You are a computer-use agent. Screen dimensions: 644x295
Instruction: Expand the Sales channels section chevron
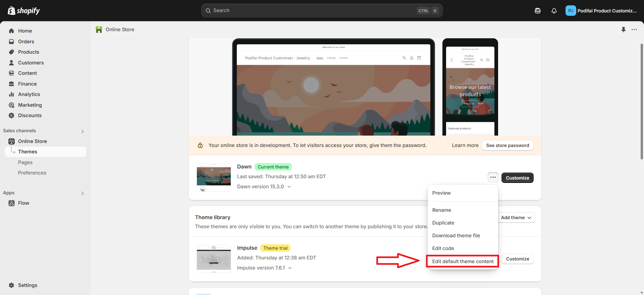click(x=83, y=132)
